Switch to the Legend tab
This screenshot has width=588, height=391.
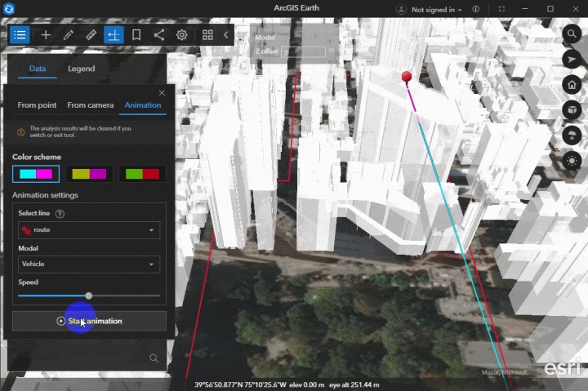(82, 69)
